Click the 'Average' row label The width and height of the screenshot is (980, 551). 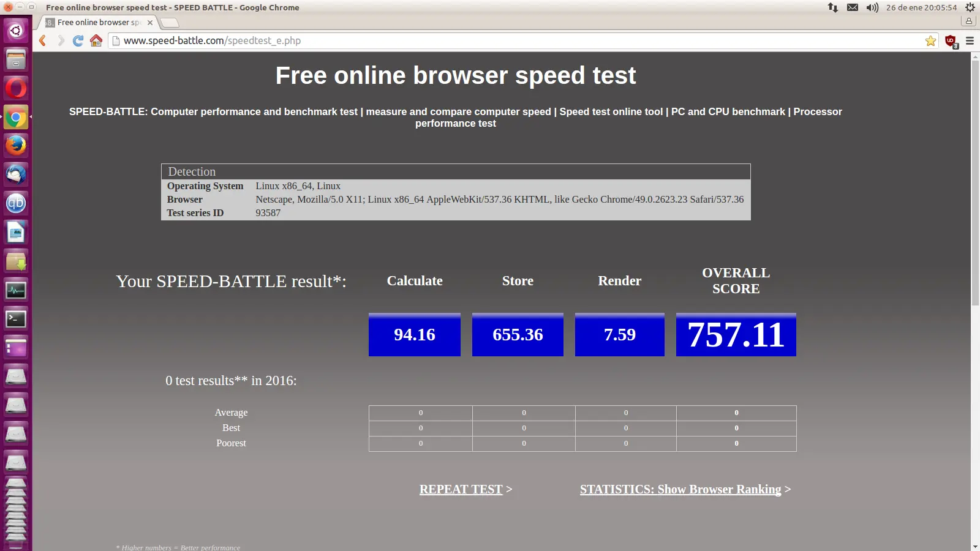231,413
